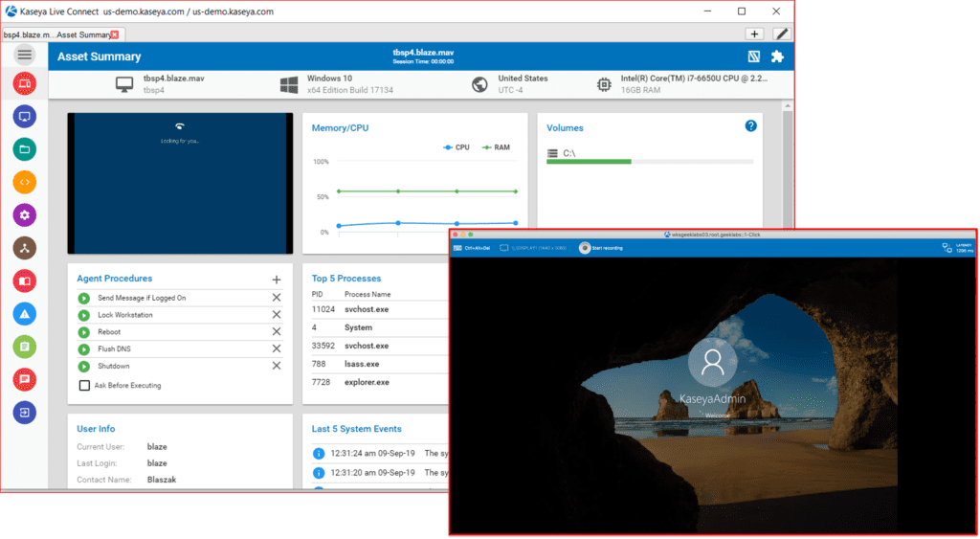
Task: Open the red book sidebar icon
Action: 24,281
